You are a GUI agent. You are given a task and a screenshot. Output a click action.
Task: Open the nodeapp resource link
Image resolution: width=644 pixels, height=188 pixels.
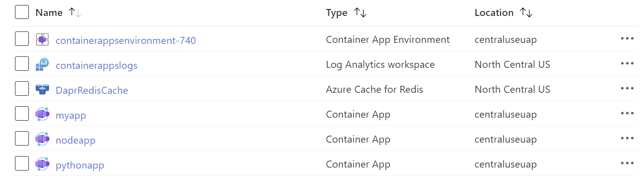[x=75, y=140]
